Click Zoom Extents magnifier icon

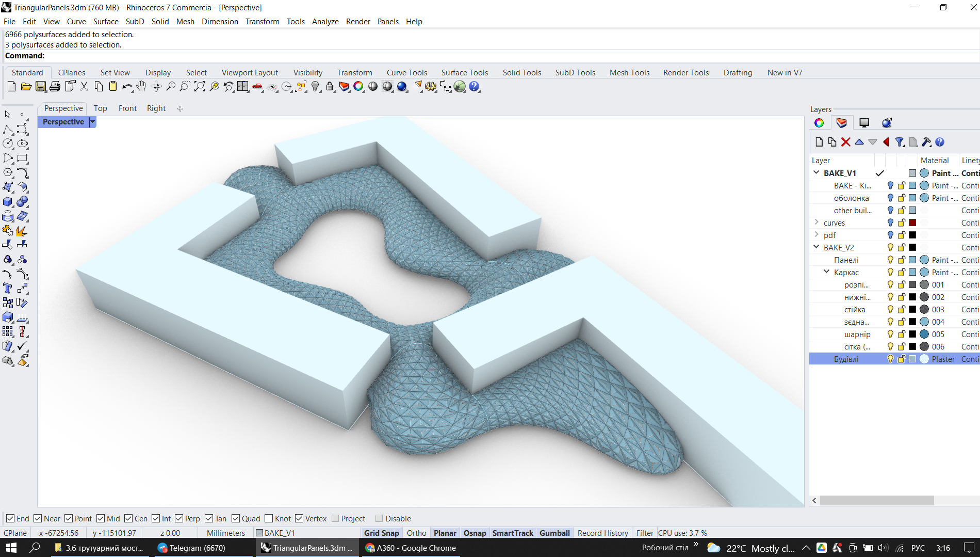coord(200,87)
